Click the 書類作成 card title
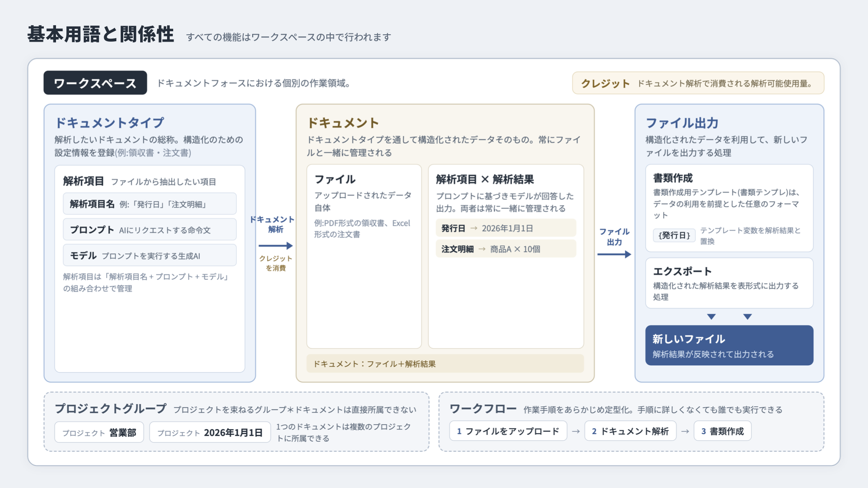Screen dimensions: 868x488 click(673, 178)
